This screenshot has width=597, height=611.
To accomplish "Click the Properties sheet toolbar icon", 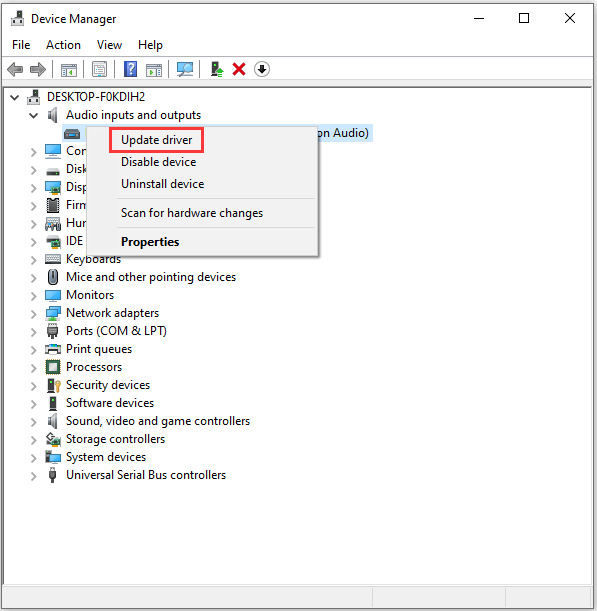I will click(99, 69).
